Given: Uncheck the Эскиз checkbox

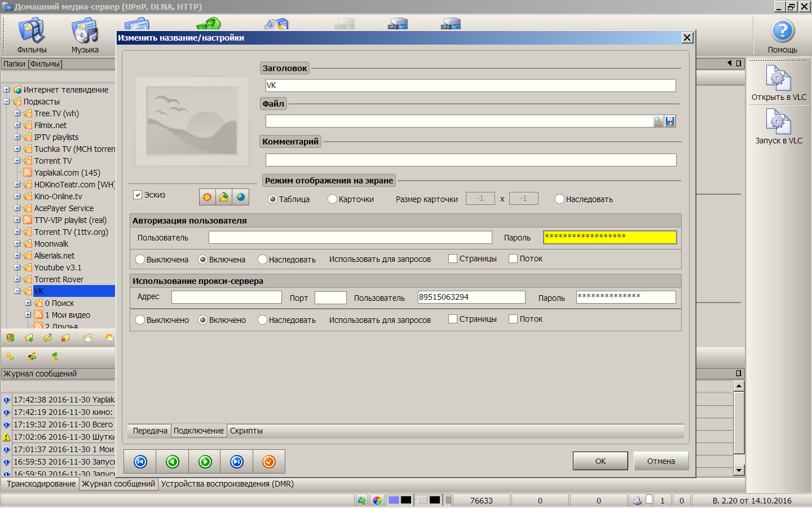Looking at the screenshot, I should pos(138,195).
